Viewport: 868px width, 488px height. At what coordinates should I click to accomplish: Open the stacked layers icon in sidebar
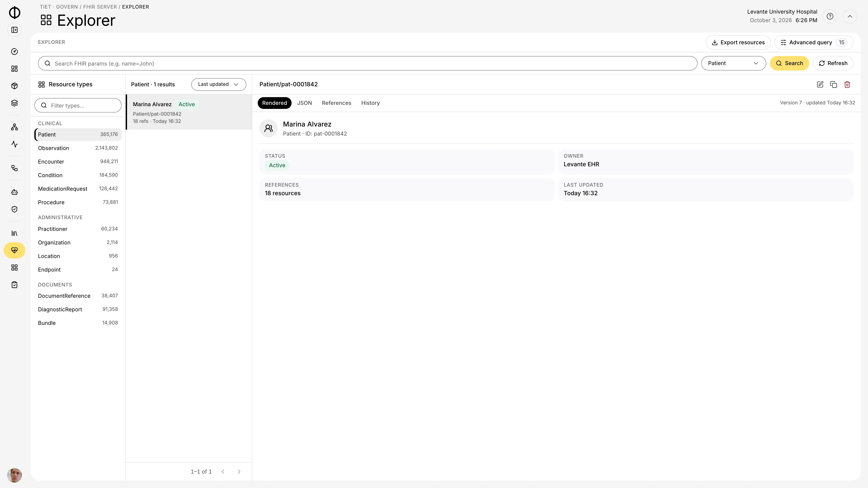(x=14, y=103)
